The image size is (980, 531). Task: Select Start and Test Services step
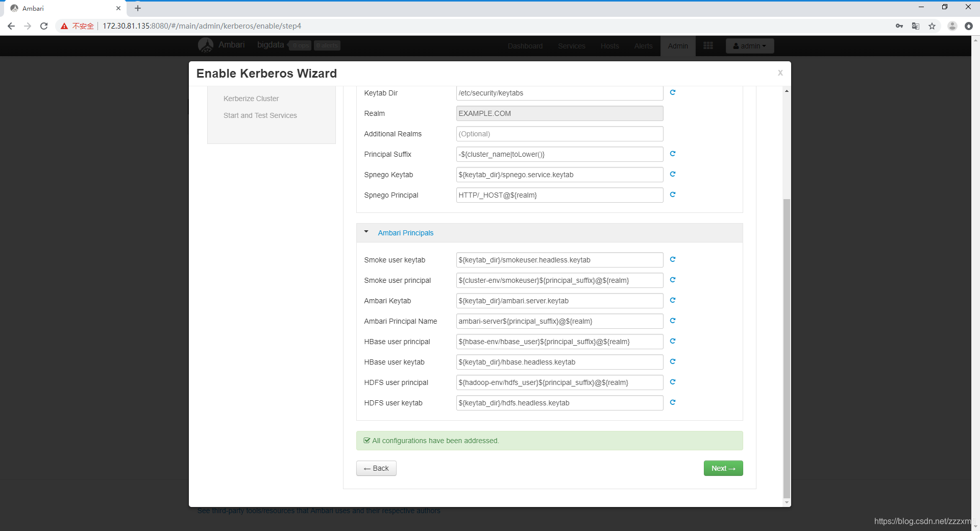(260, 115)
